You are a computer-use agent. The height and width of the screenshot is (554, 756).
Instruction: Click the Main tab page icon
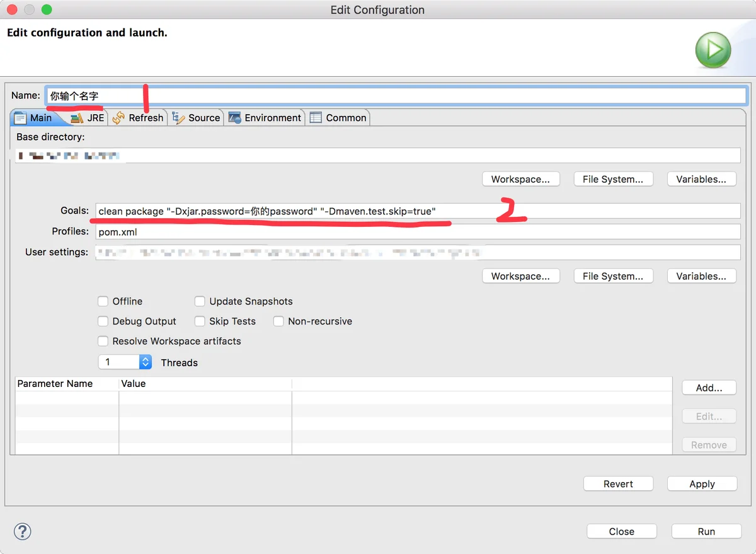[20, 118]
